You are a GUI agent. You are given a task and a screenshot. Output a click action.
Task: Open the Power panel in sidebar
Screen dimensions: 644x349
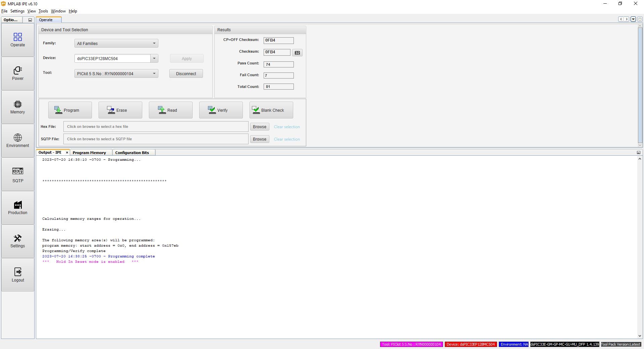tap(18, 73)
